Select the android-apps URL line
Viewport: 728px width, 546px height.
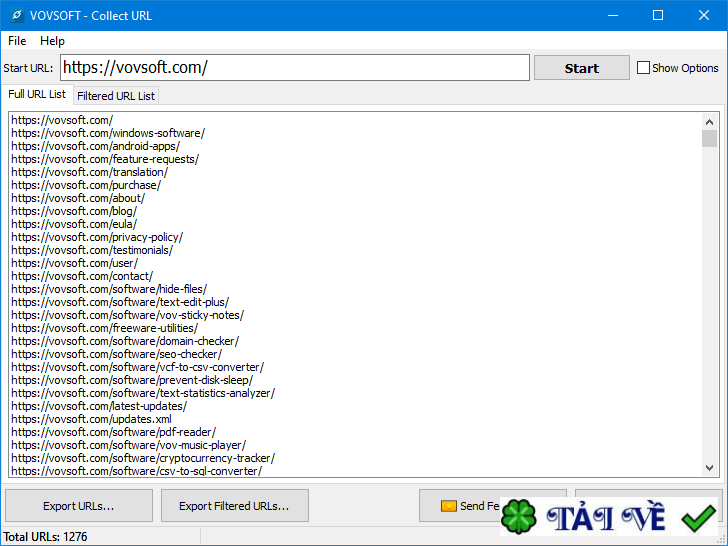click(x=96, y=146)
